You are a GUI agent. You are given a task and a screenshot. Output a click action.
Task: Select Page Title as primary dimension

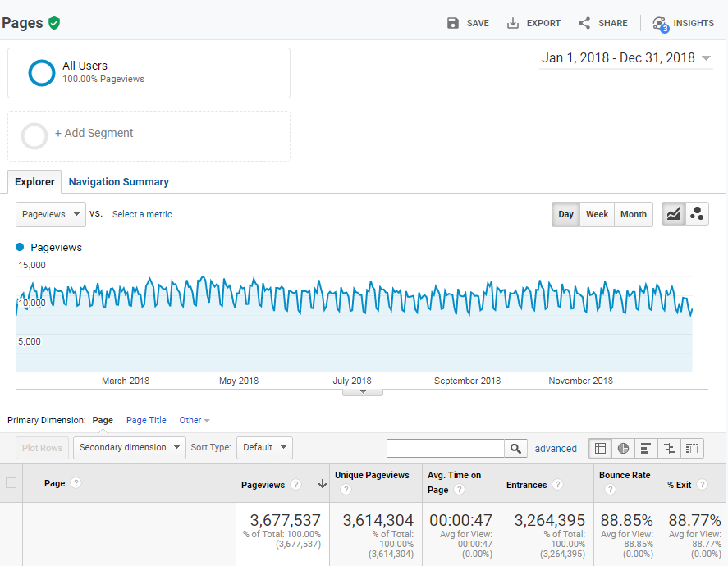(146, 420)
